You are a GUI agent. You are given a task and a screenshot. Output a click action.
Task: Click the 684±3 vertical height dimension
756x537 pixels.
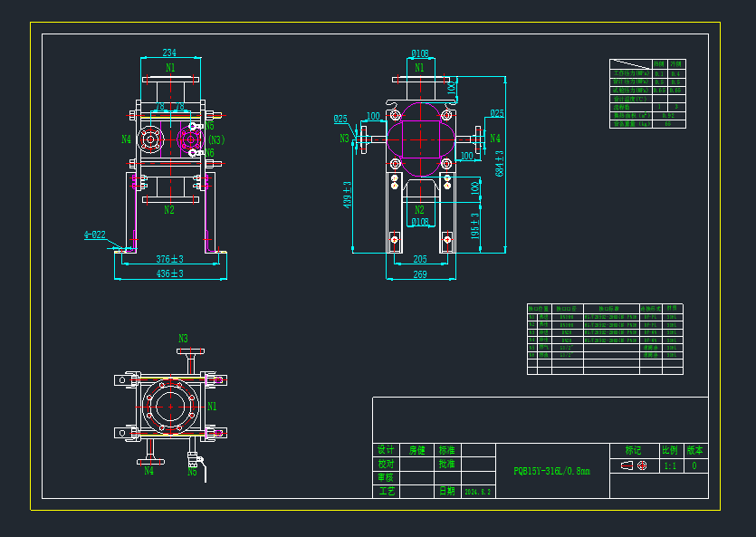pyautogui.click(x=500, y=163)
